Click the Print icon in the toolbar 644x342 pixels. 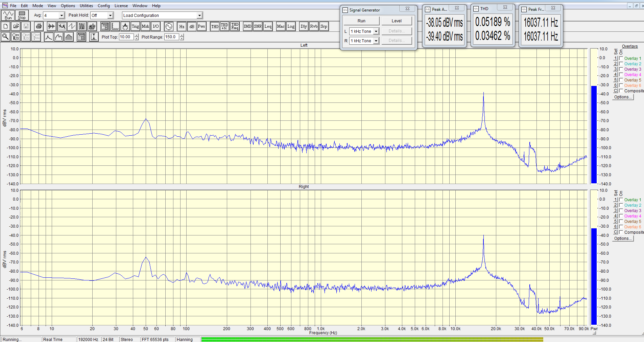[x=39, y=26]
